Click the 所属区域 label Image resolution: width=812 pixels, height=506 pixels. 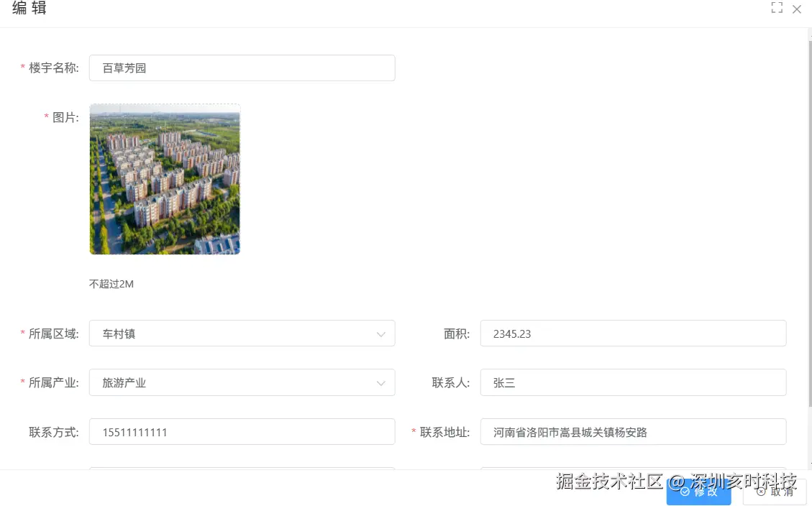click(53, 333)
